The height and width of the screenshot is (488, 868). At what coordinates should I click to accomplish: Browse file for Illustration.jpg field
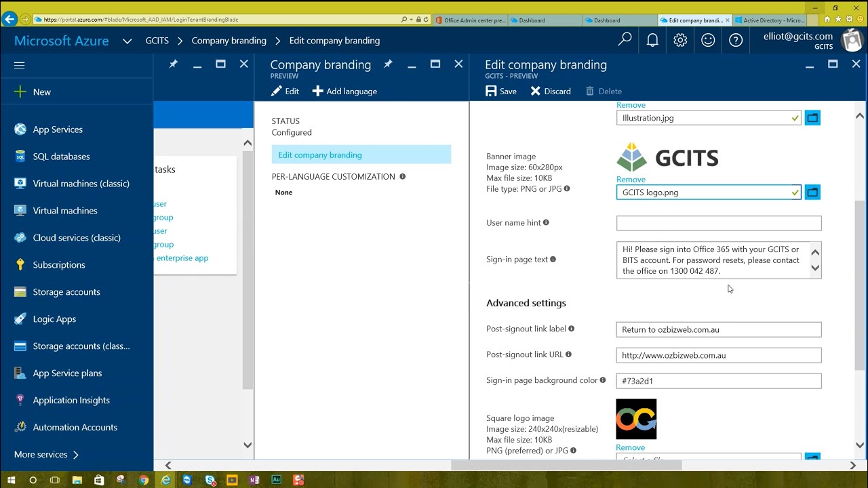pos(812,118)
